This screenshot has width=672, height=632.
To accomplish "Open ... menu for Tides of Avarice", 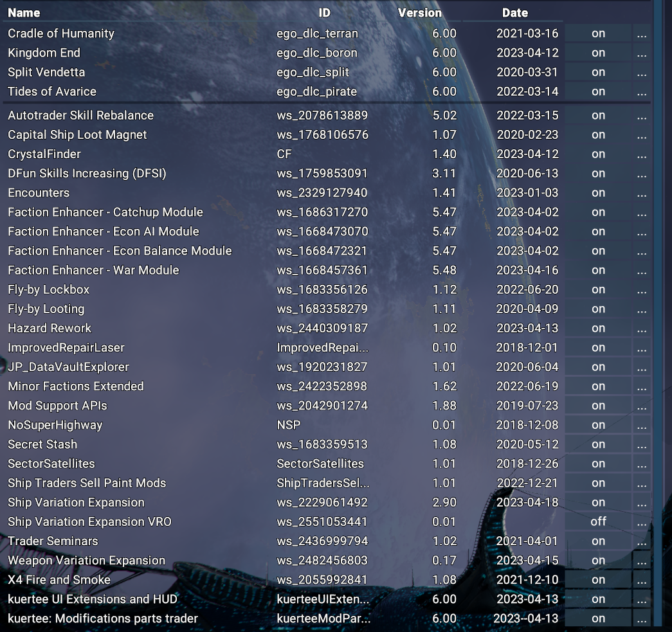I will [642, 91].
